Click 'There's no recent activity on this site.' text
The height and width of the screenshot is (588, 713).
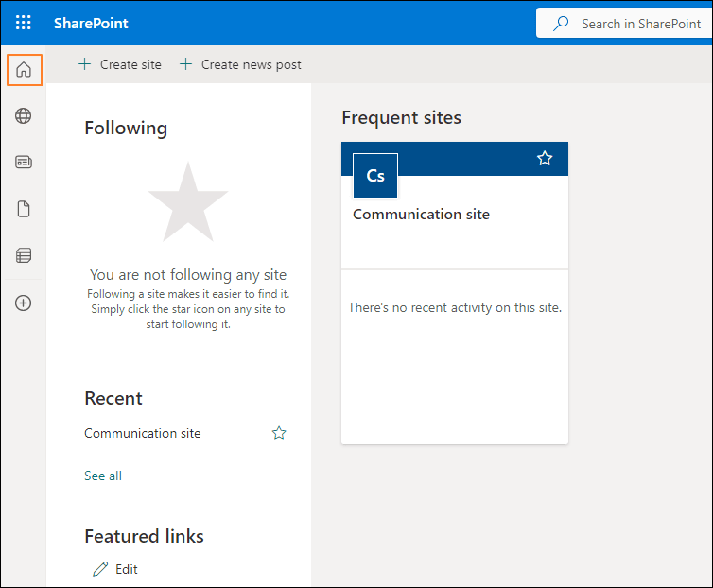coord(455,308)
